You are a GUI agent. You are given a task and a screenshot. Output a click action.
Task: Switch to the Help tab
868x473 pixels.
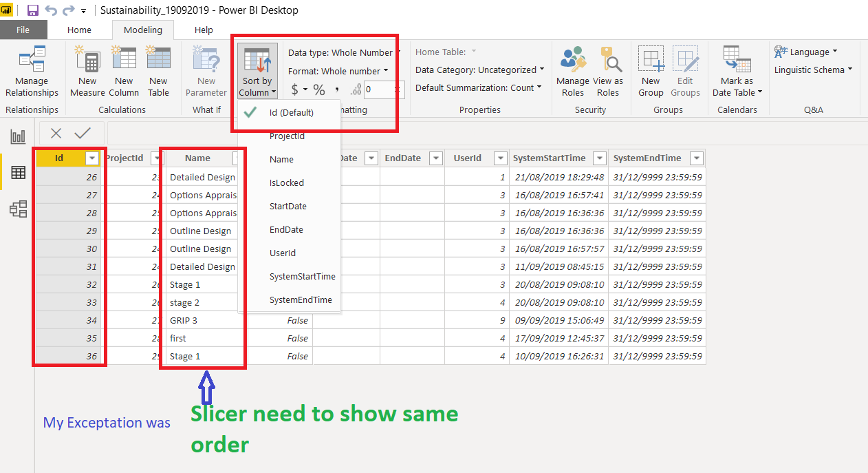pyautogui.click(x=204, y=30)
